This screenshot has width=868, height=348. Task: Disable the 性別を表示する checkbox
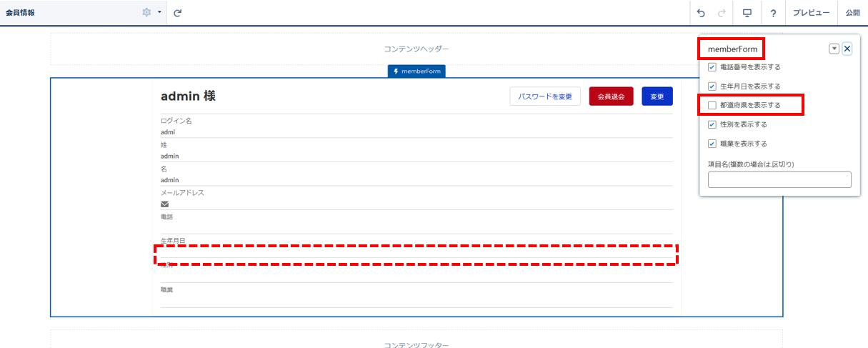[x=712, y=124]
